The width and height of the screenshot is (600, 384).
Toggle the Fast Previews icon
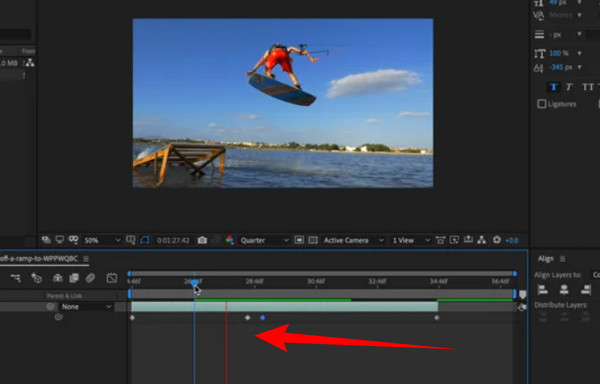click(x=299, y=240)
